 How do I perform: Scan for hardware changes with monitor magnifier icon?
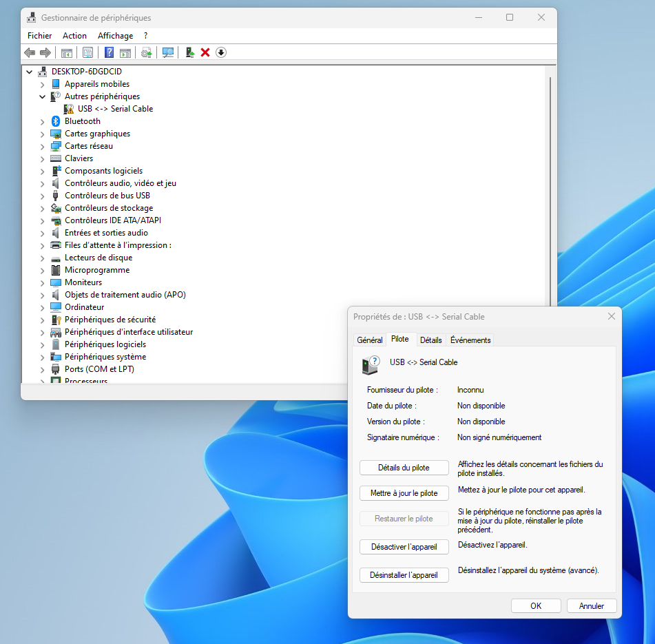click(x=168, y=52)
